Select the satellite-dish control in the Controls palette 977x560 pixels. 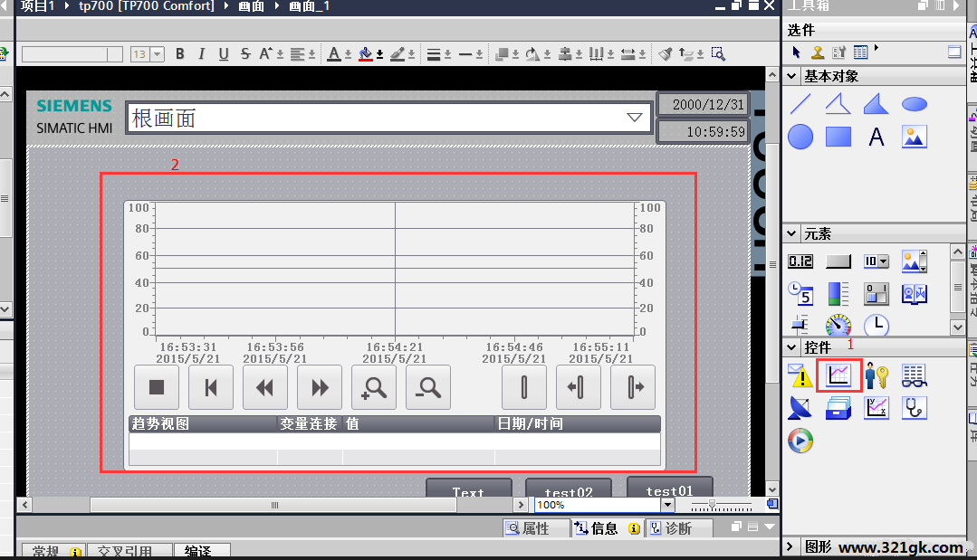pos(800,408)
